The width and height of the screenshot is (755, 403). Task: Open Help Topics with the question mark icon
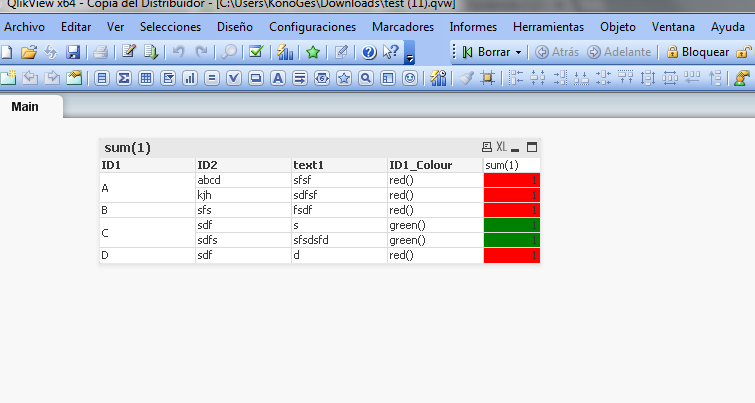[369, 52]
